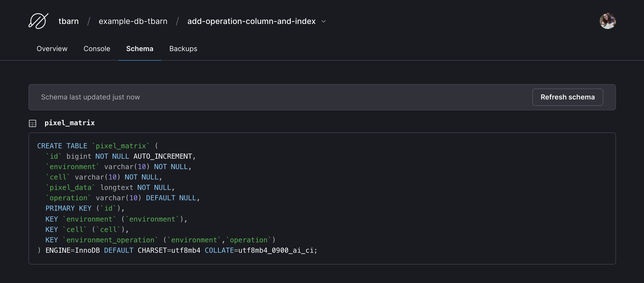Image resolution: width=644 pixels, height=283 pixels.
Task: Stay on the Schema tab
Action: point(139,49)
